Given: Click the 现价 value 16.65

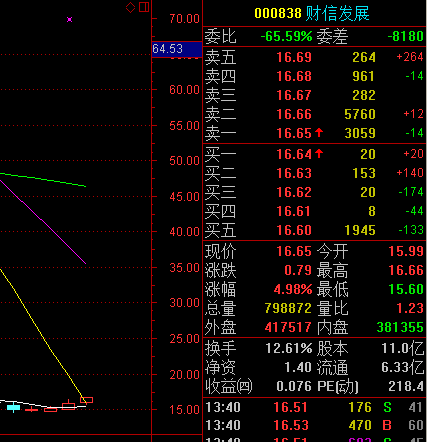Looking at the screenshot, I should [x=294, y=251].
